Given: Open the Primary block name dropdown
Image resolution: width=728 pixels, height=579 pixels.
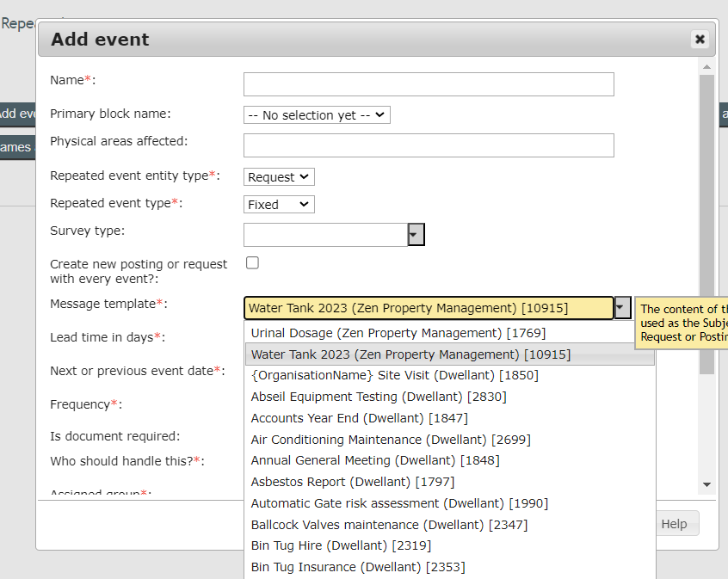Looking at the screenshot, I should pos(317,114).
